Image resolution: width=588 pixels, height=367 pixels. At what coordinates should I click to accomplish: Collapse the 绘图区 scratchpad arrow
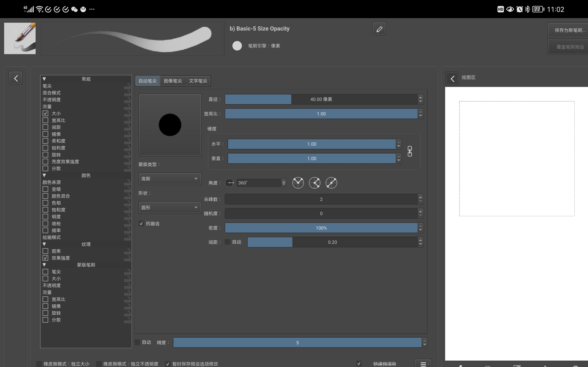pos(452,79)
